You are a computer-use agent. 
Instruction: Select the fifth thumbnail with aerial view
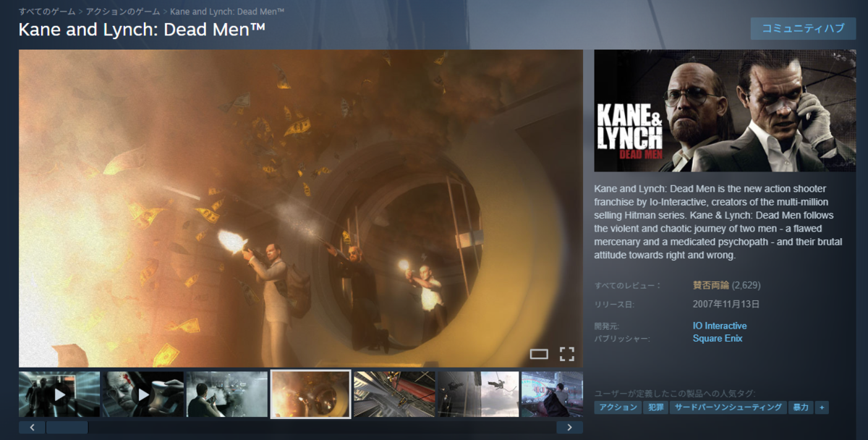pyautogui.click(x=394, y=394)
